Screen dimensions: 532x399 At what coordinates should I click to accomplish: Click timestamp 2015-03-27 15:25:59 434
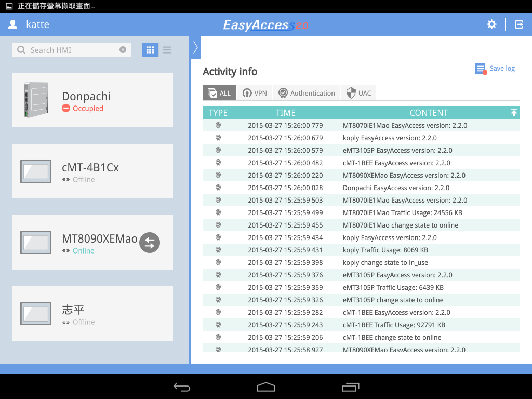[285, 237]
